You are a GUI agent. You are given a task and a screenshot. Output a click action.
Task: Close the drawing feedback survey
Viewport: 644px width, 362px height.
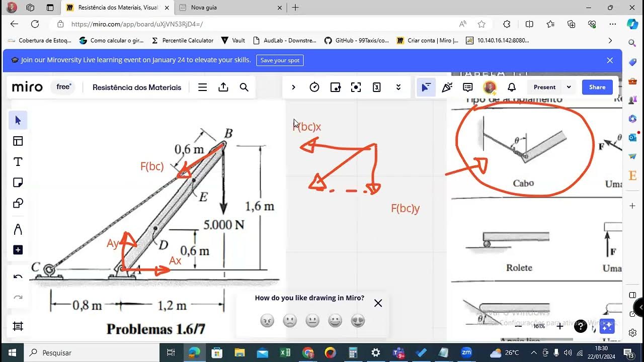(378, 303)
